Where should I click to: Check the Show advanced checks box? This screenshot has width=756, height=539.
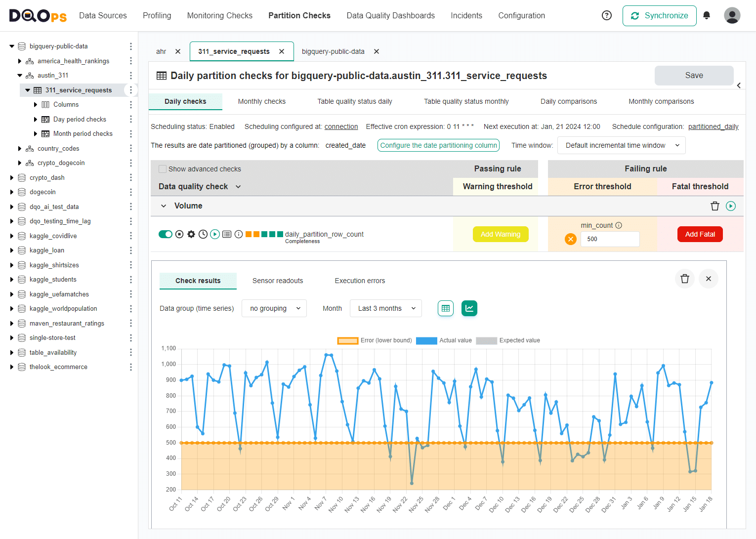click(x=163, y=168)
